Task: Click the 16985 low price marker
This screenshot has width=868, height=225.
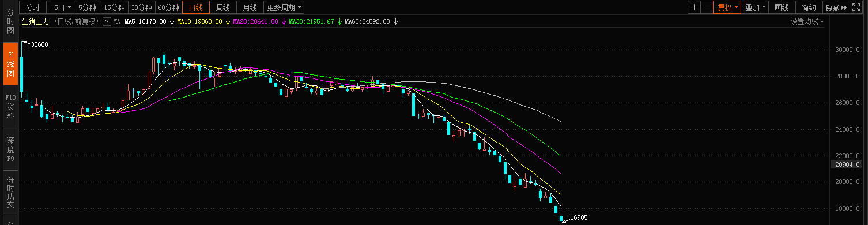Action: pos(579,217)
